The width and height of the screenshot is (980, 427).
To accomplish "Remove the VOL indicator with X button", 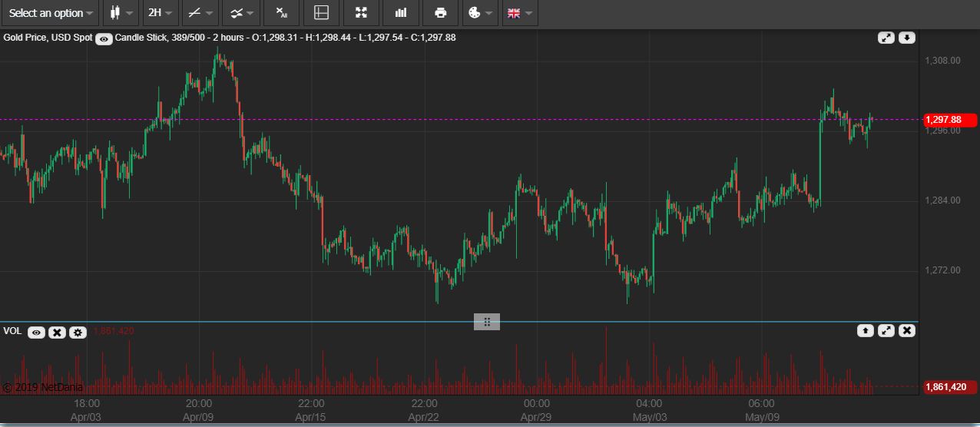I will point(57,333).
